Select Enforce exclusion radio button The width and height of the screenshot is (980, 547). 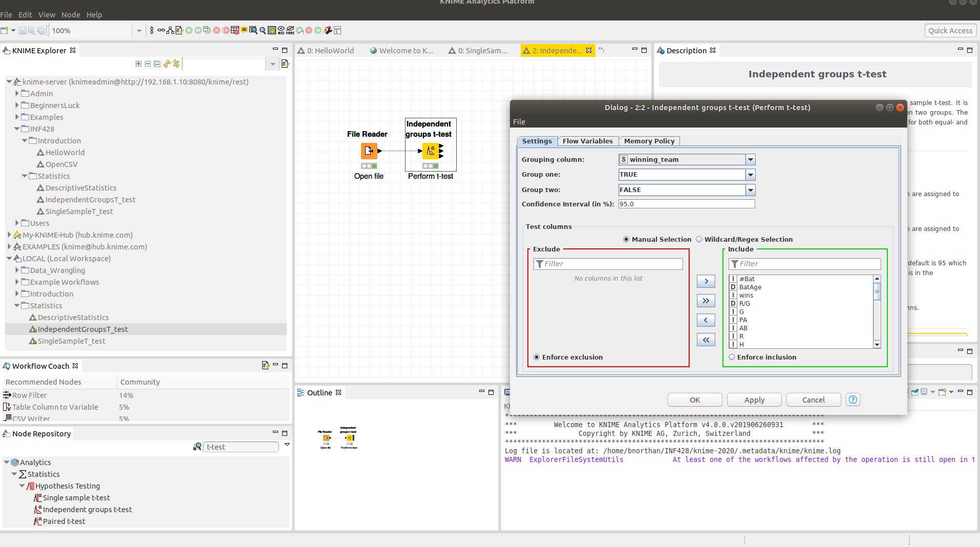pyautogui.click(x=537, y=357)
